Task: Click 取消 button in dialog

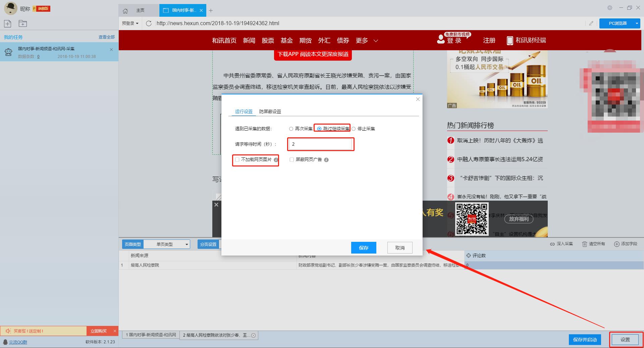Action: [x=400, y=248]
